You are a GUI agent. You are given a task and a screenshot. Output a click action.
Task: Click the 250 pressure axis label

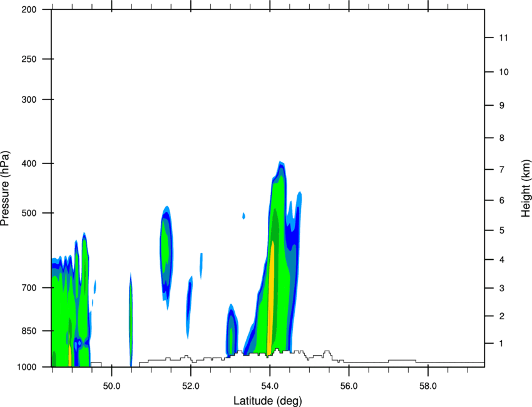pos(29,59)
